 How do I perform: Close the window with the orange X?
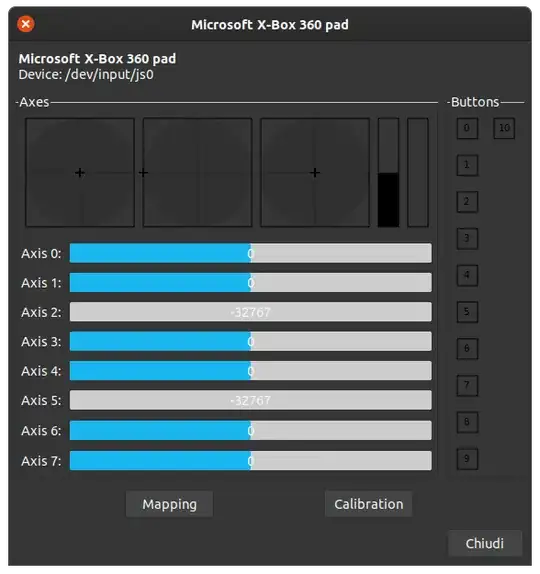26,24
